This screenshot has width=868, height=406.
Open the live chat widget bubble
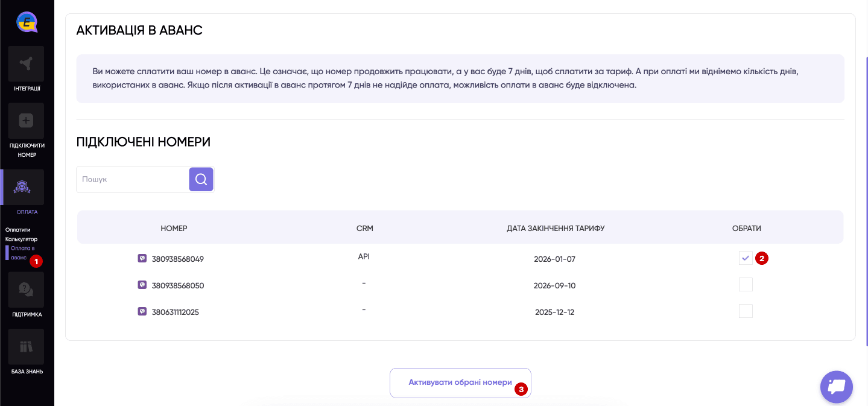(837, 387)
